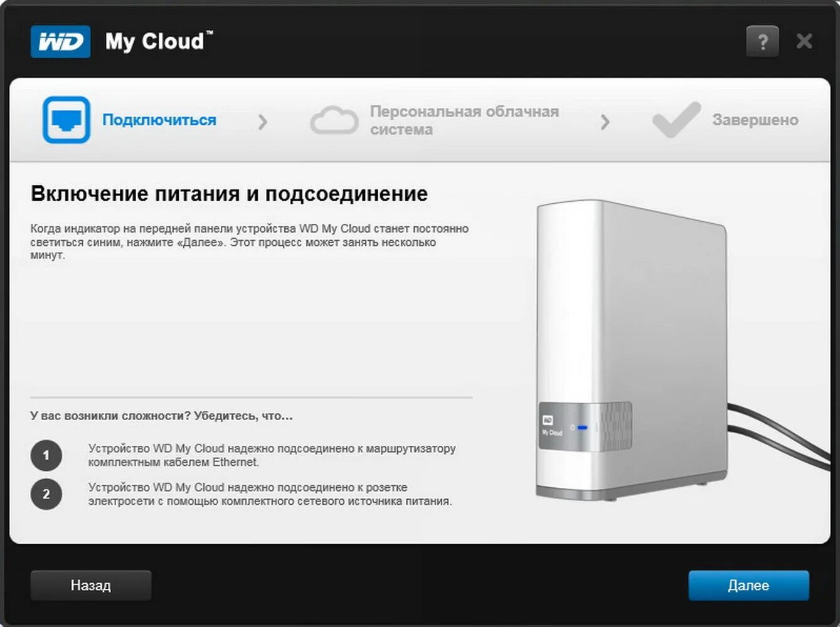
Task: Click the number 1 troubleshooting circle
Action: (46, 455)
